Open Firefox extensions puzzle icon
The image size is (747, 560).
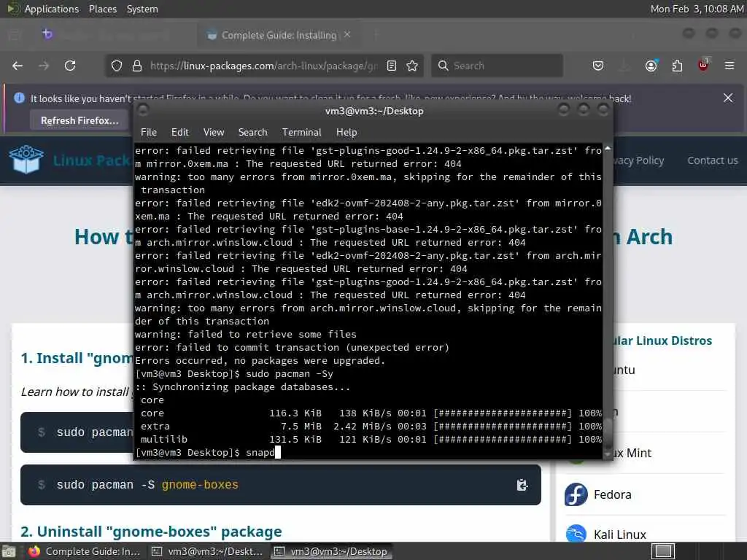tap(677, 66)
